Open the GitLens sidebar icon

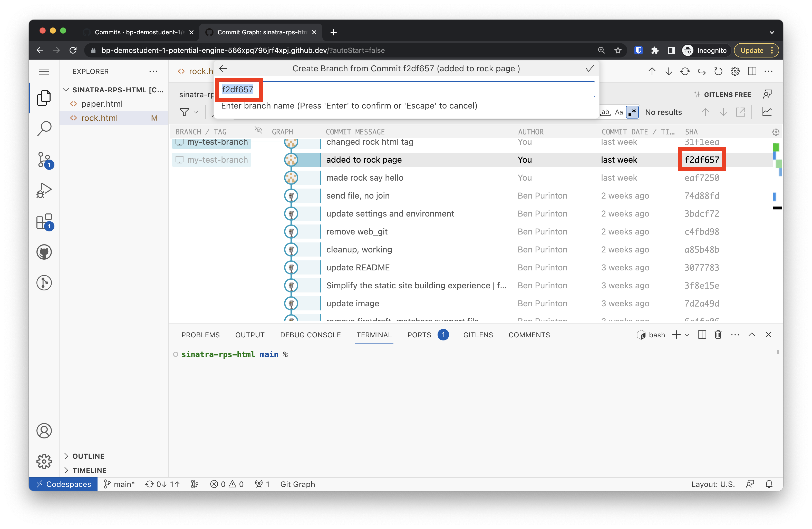click(x=44, y=283)
